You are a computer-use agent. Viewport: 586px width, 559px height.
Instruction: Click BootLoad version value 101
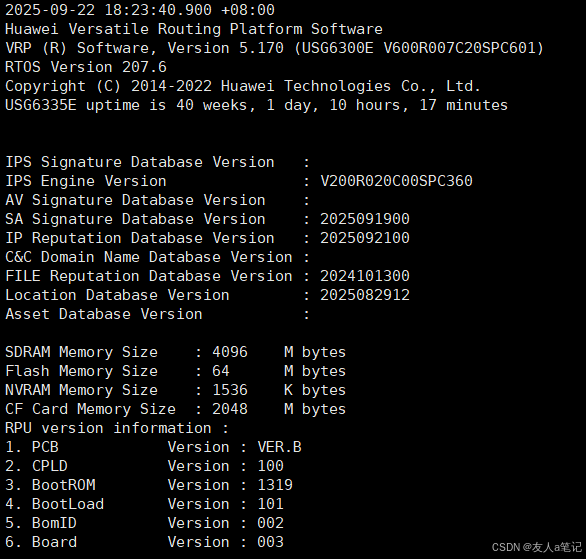click(x=271, y=504)
